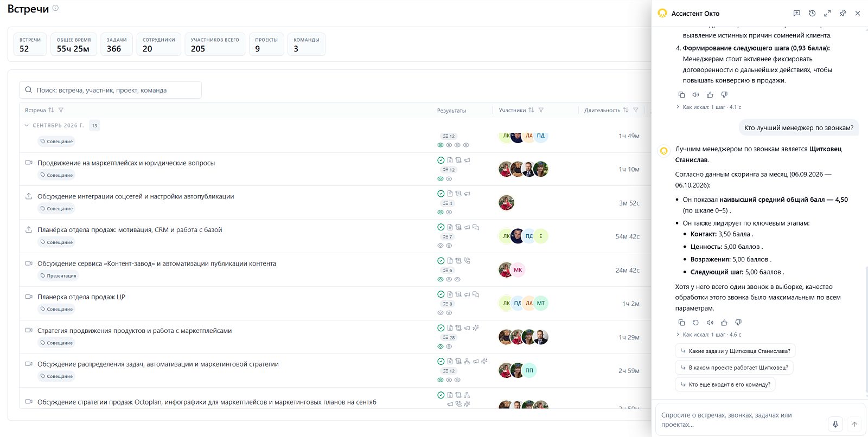Image resolution: width=868 pixels, height=437 pixels.
Task: Focus the meeting search field
Action: (111, 90)
